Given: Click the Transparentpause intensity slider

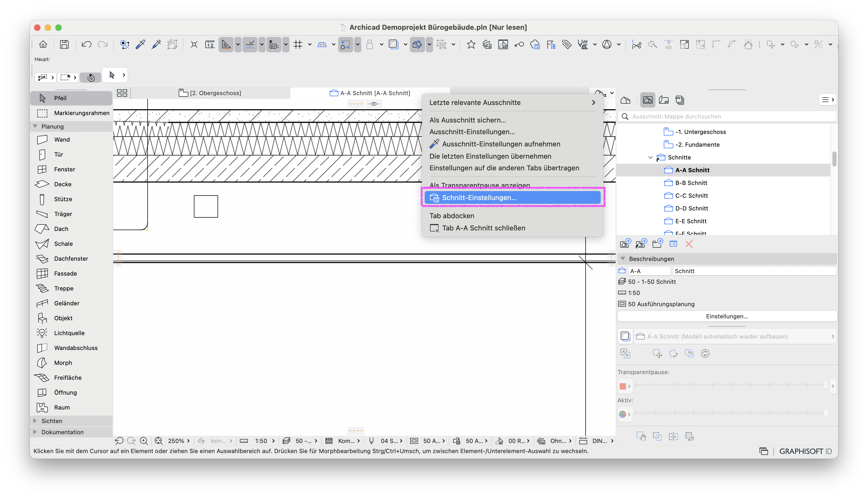Looking at the screenshot, I should 731,385.
